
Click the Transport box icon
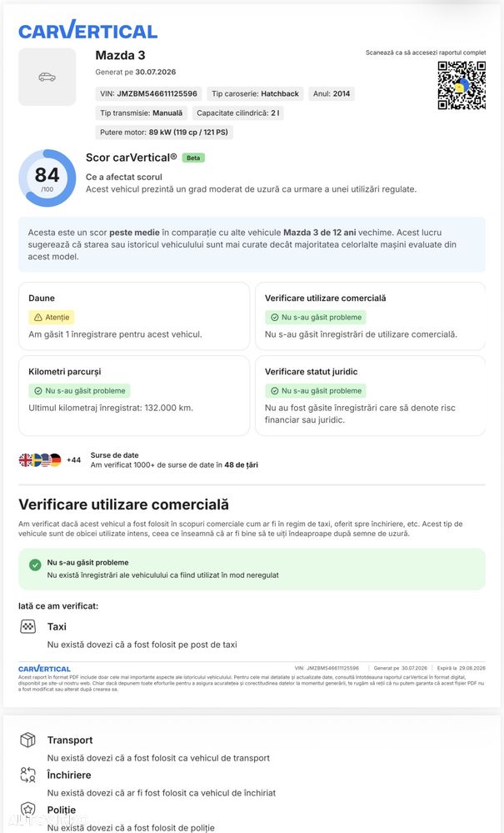click(x=27, y=740)
